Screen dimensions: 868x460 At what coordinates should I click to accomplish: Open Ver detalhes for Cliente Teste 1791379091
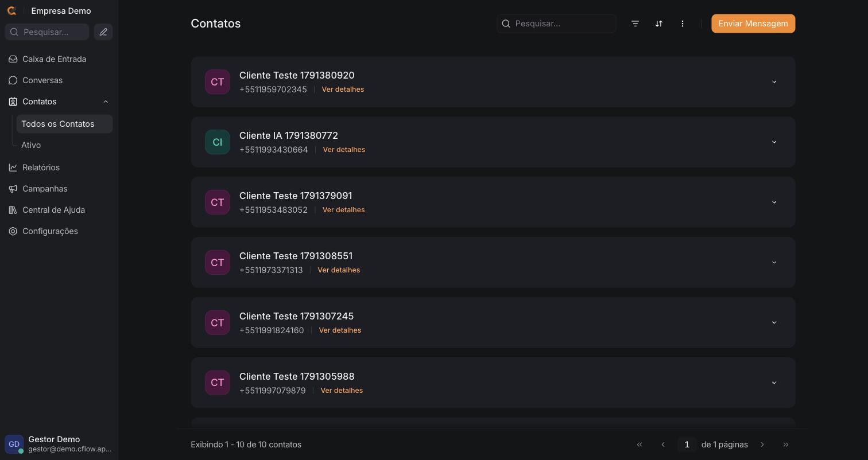coord(343,210)
